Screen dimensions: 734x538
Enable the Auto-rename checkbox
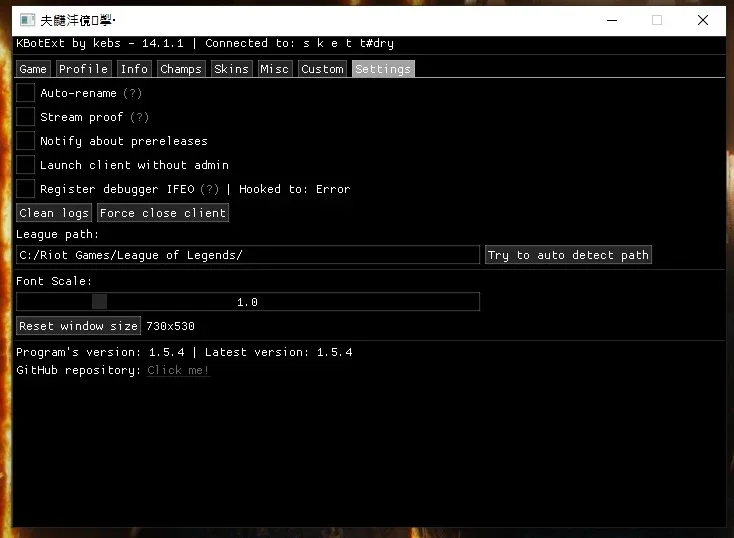coord(25,93)
